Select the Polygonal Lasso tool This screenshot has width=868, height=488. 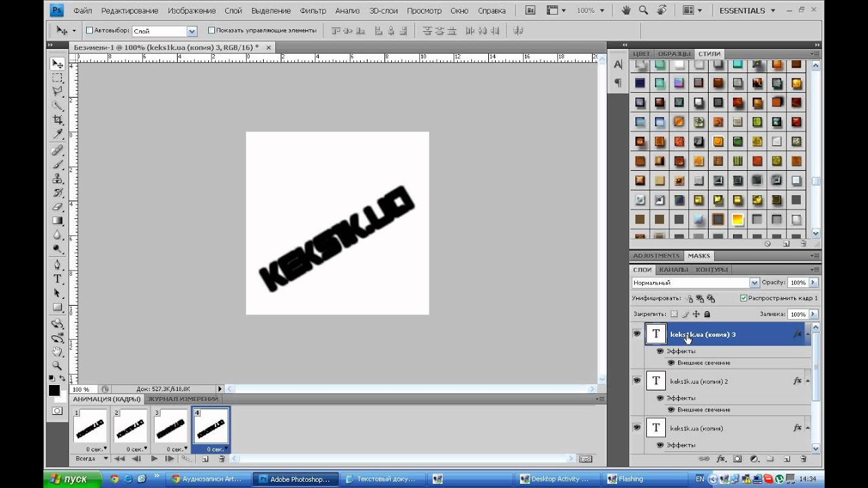point(58,91)
